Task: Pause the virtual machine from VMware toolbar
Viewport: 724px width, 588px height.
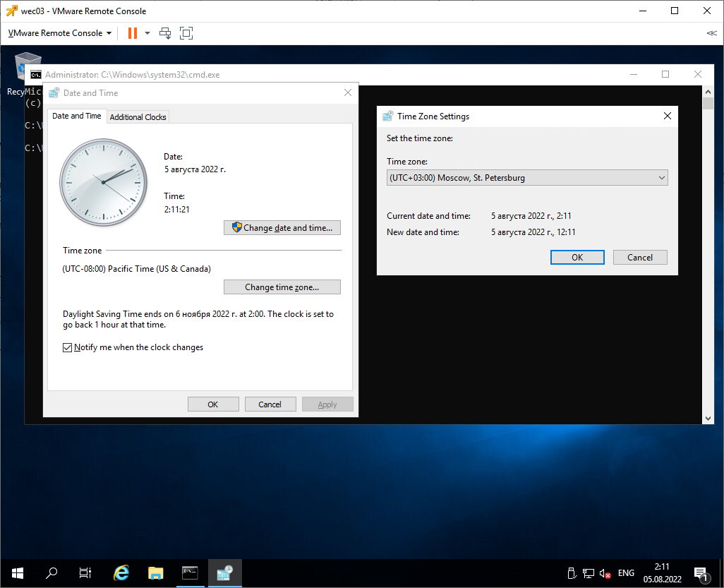Action: point(133,33)
